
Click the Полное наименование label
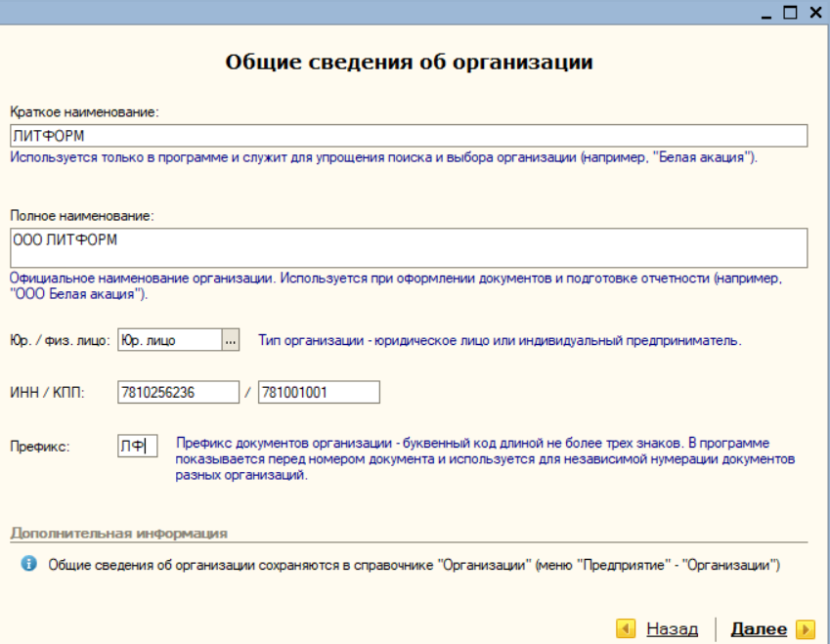(x=82, y=216)
